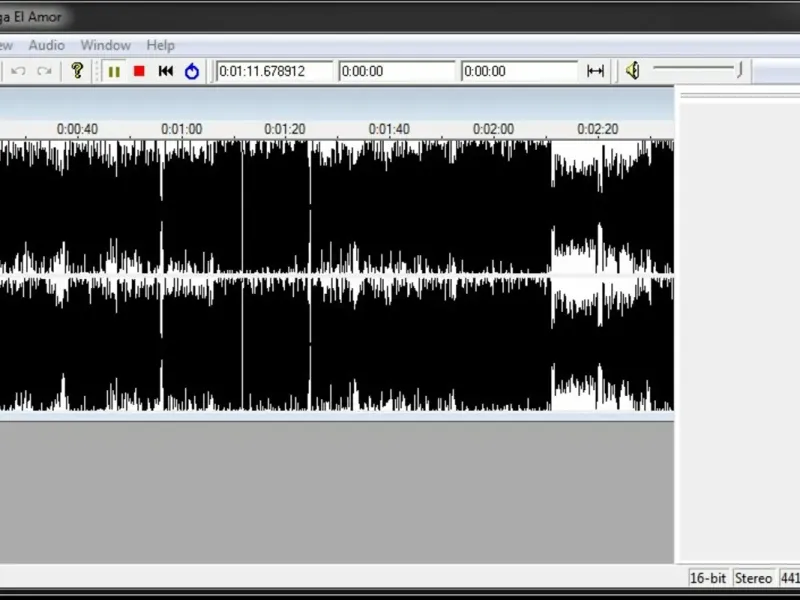Click the Stereo indicator in the status bar

tap(753, 579)
